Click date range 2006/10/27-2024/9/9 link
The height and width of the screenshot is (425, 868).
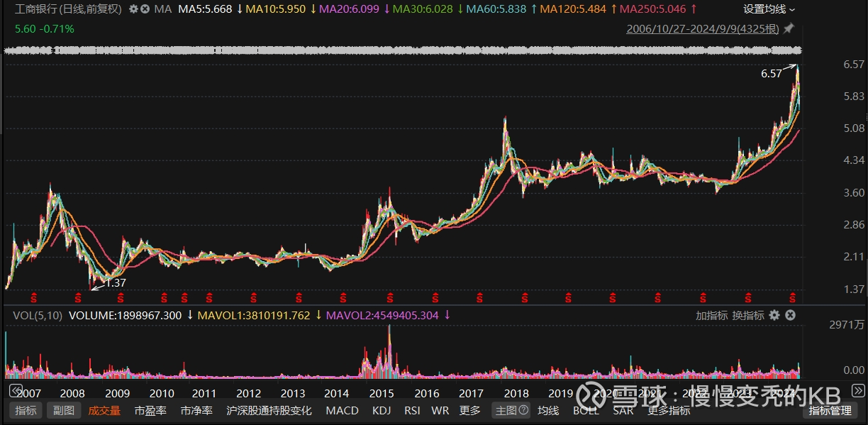(x=703, y=29)
